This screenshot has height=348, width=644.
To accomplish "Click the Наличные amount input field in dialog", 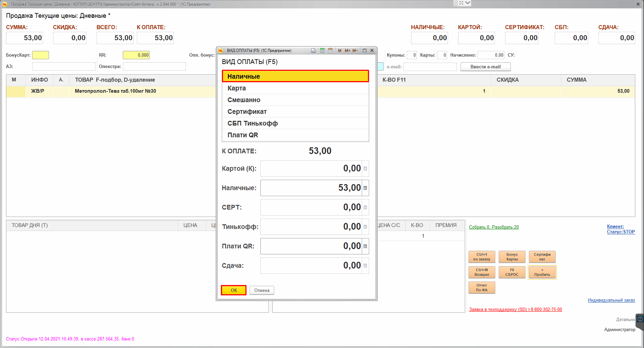I will click(311, 188).
